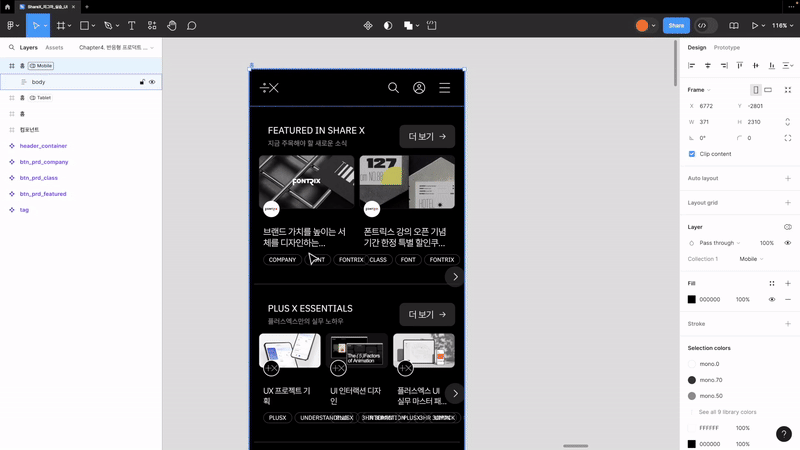Switch to the Assets tab
This screenshot has height=450, width=800.
pos(54,47)
